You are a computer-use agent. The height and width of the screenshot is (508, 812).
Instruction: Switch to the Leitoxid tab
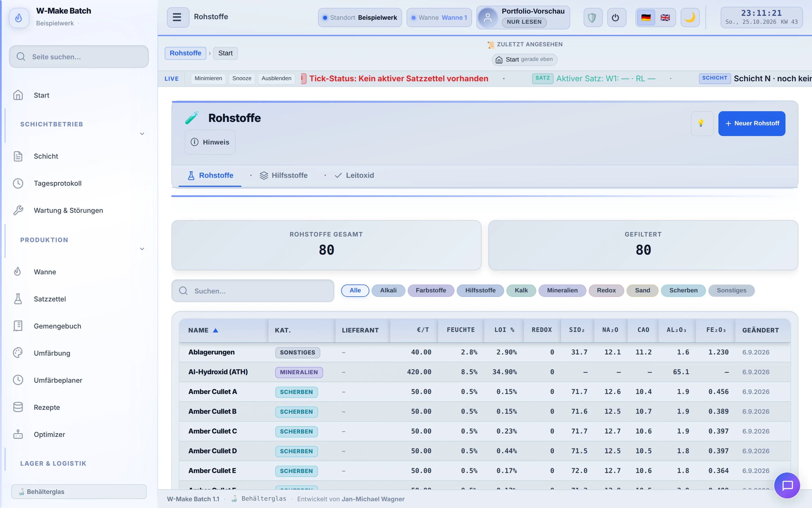pos(354,175)
